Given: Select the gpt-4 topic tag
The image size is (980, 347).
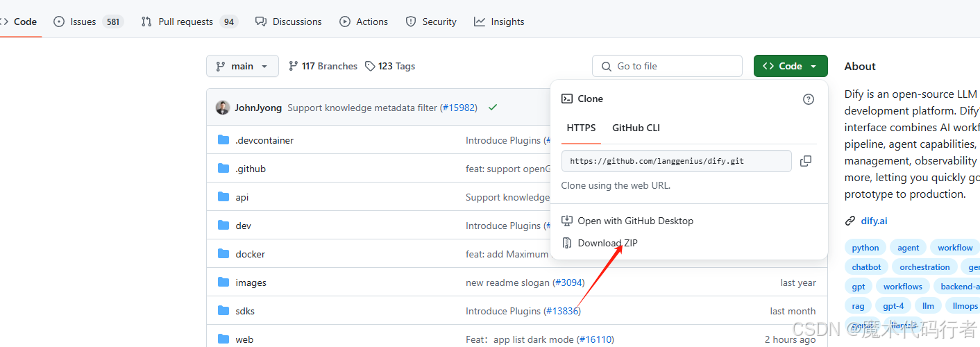Looking at the screenshot, I should (x=893, y=306).
